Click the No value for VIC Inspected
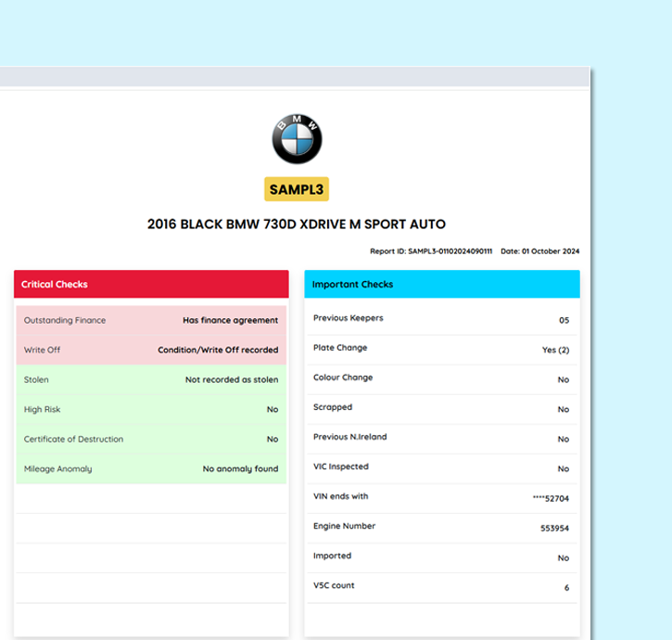 (x=564, y=468)
